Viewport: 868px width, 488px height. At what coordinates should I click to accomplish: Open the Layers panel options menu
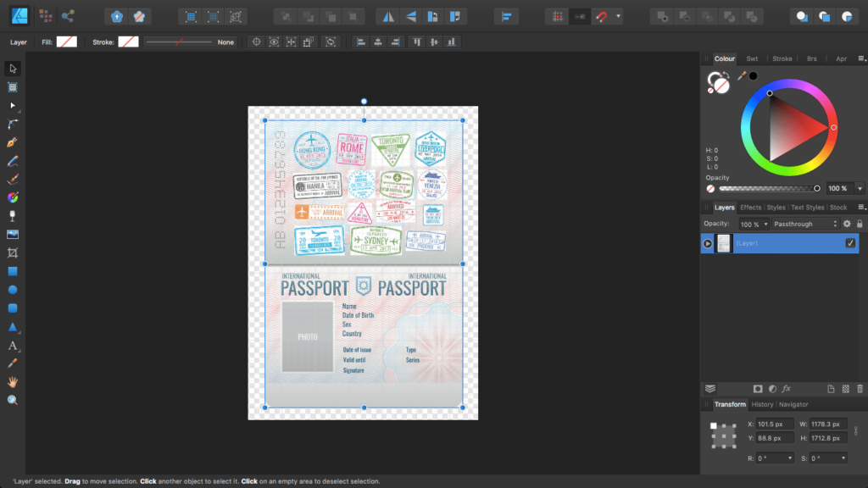(x=861, y=208)
